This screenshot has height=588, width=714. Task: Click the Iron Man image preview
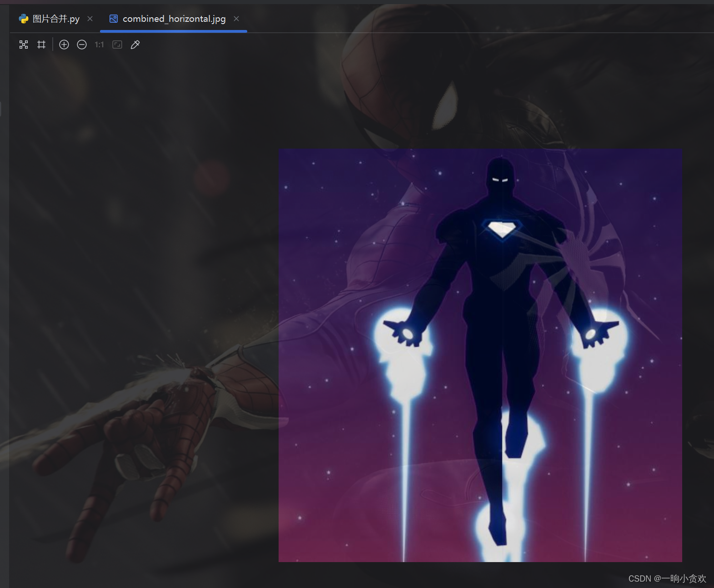tap(480, 355)
